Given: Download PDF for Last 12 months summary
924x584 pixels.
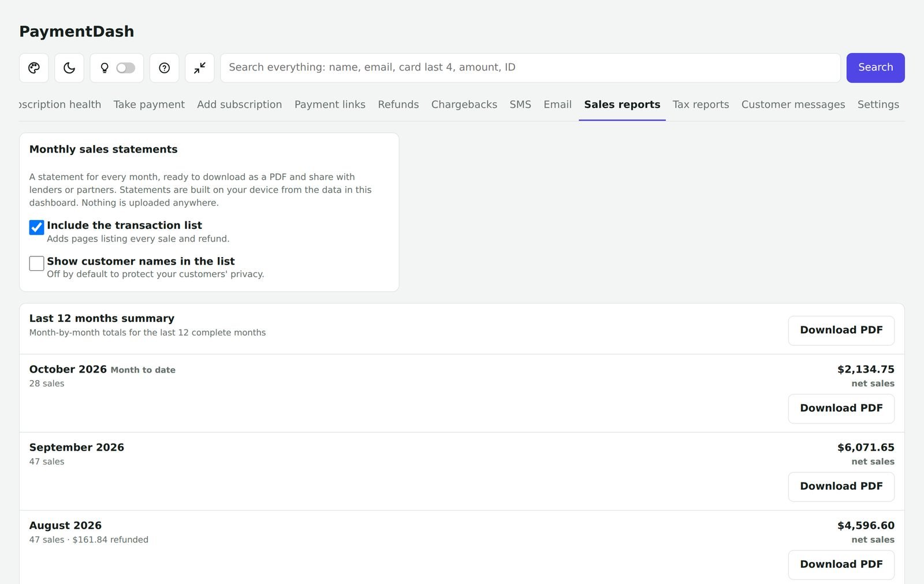Looking at the screenshot, I should pyautogui.click(x=841, y=330).
